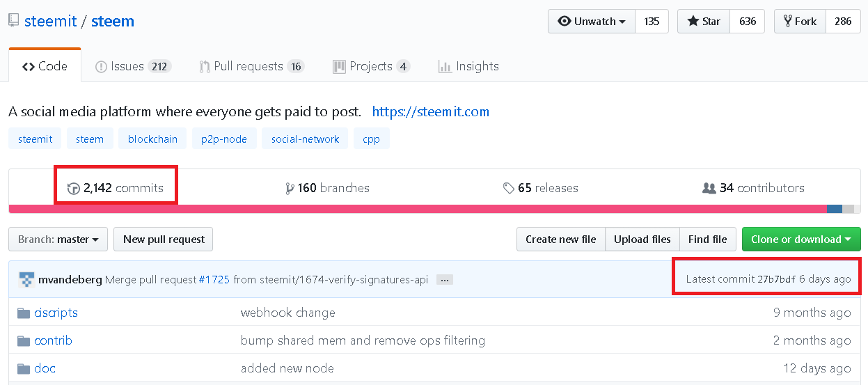Image resolution: width=868 pixels, height=385 pixels.
Task: Click the contributors people icon
Action: pos(709,188)
